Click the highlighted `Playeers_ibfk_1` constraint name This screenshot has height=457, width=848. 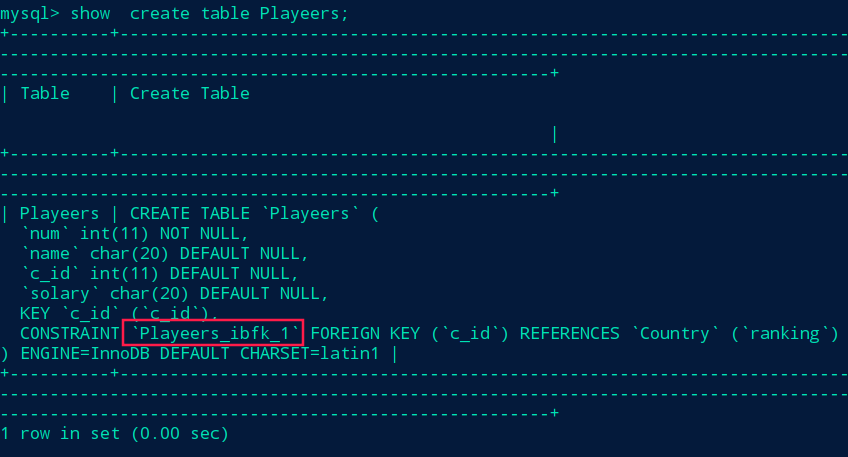tap(215, 333)
